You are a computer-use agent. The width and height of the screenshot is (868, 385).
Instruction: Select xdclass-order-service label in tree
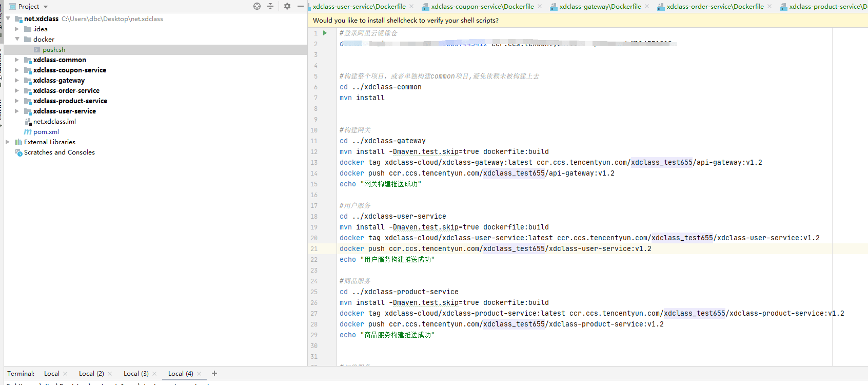click(66, 91)
